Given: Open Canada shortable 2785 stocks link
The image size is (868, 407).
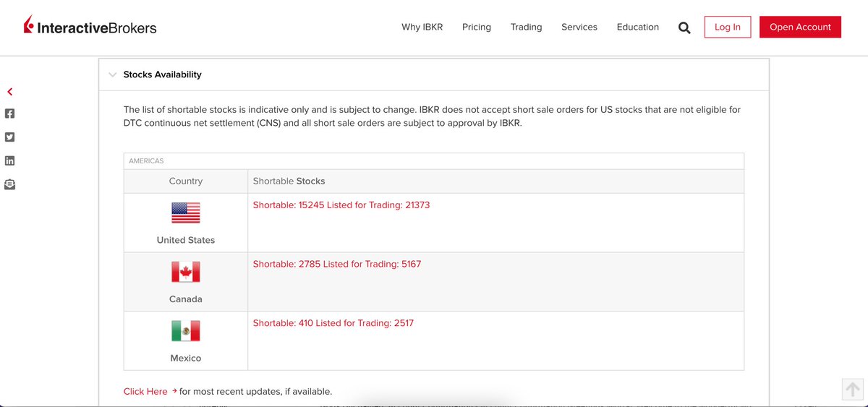Looking at the screenshot, I should pos(337,264).
